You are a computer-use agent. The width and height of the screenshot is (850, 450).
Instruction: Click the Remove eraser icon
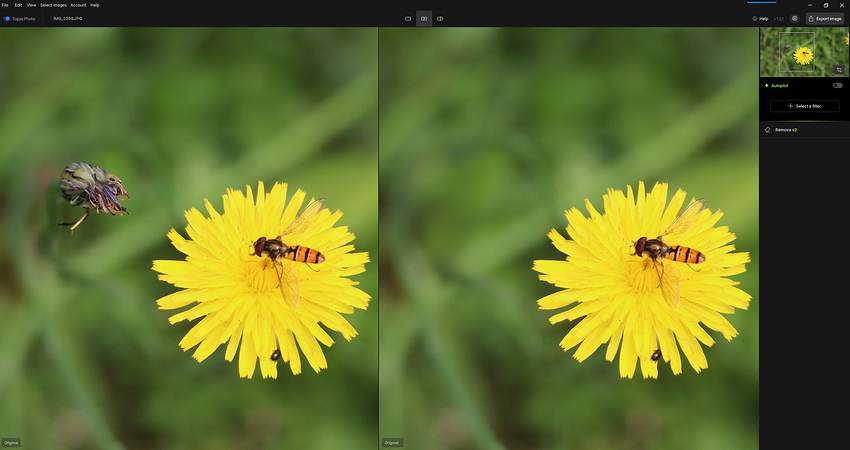pos(767,130)
